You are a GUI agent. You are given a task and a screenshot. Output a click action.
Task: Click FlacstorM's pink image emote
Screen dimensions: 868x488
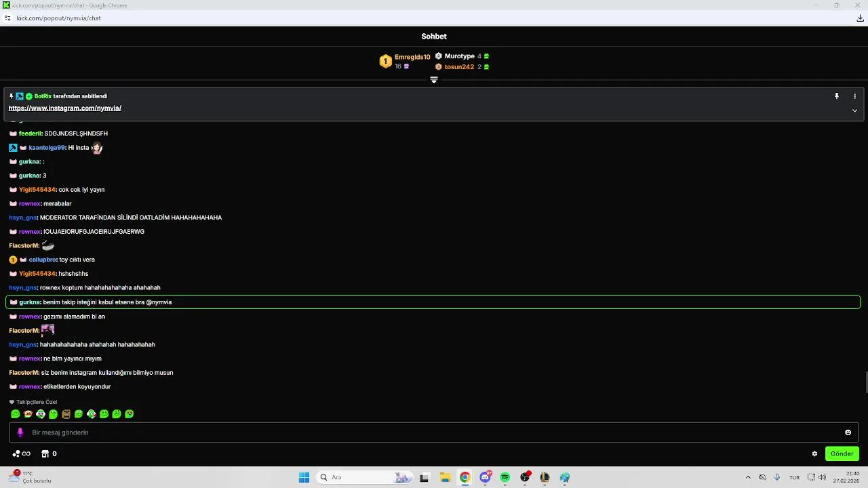47,330
